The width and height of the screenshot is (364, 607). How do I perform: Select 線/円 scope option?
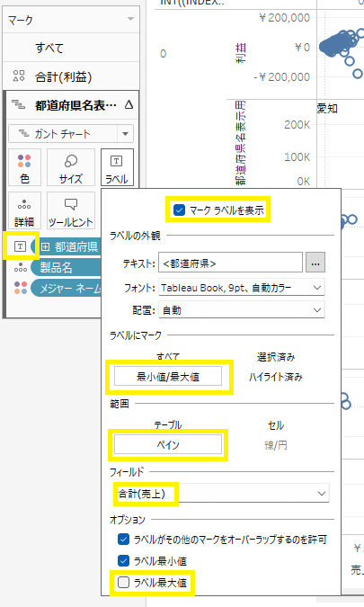276,445
